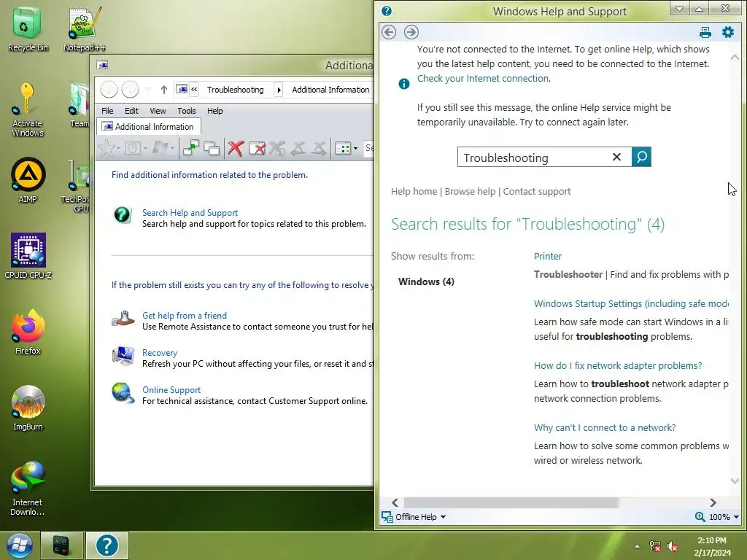
Task: Open the Recovery link
Action: pyautogui.click(x=160, y=352)
